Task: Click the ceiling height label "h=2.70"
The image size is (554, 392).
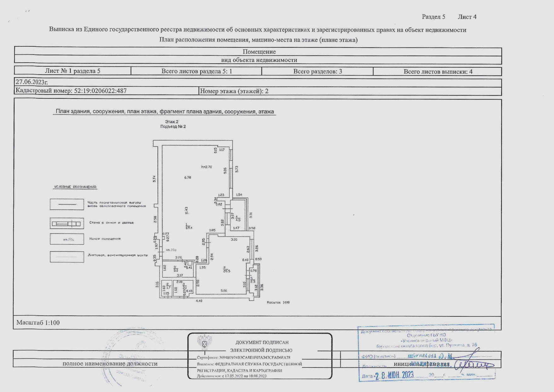Action: click(x=206, y=167)
